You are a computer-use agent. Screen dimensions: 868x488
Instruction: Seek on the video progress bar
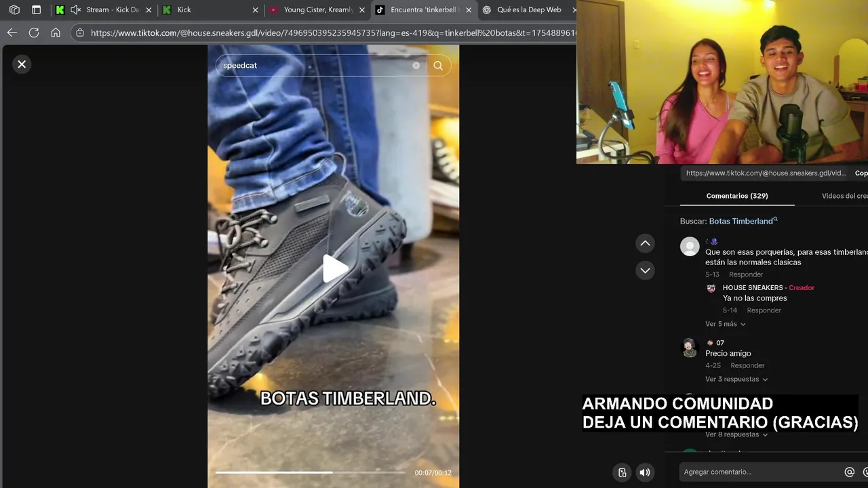coord(310,472)
